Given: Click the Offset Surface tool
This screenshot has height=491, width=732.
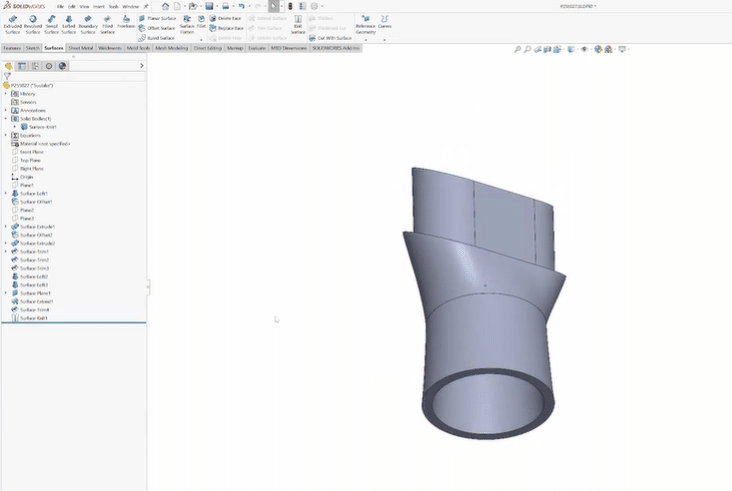Looking at the screenshot, I should pos(157,28).
